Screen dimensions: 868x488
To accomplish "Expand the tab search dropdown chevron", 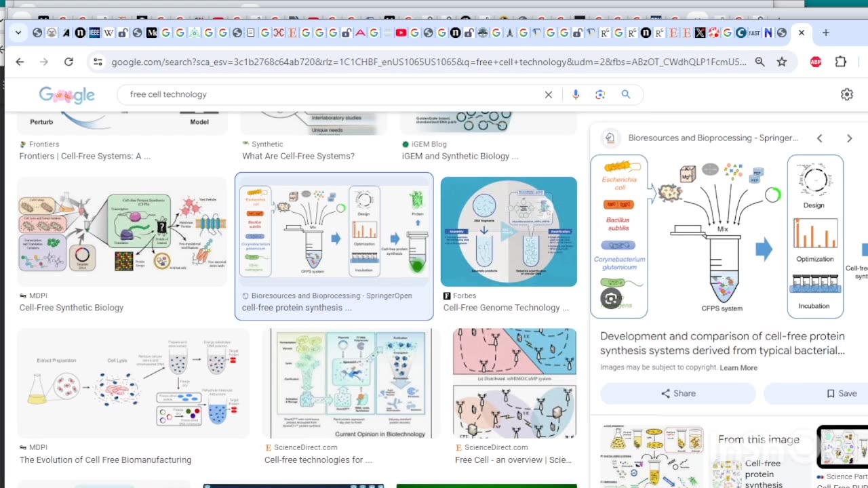I will 18,33.
